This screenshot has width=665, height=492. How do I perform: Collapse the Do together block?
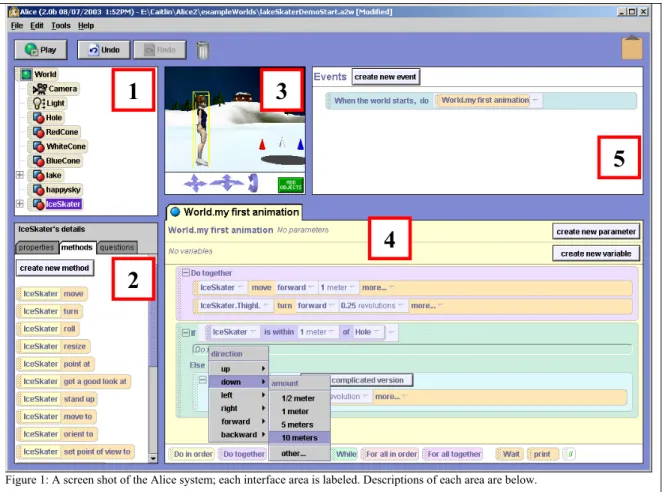[185, 273]
